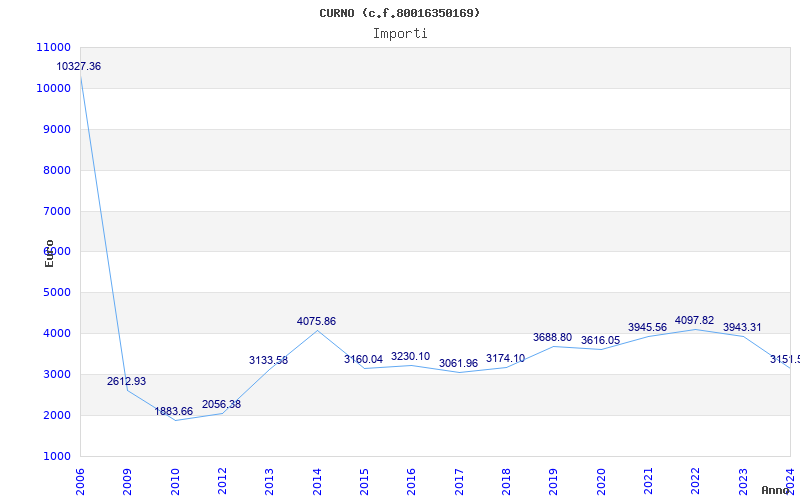
Task: Click the 2014 x-axis year label
Action: pos(317,482)
